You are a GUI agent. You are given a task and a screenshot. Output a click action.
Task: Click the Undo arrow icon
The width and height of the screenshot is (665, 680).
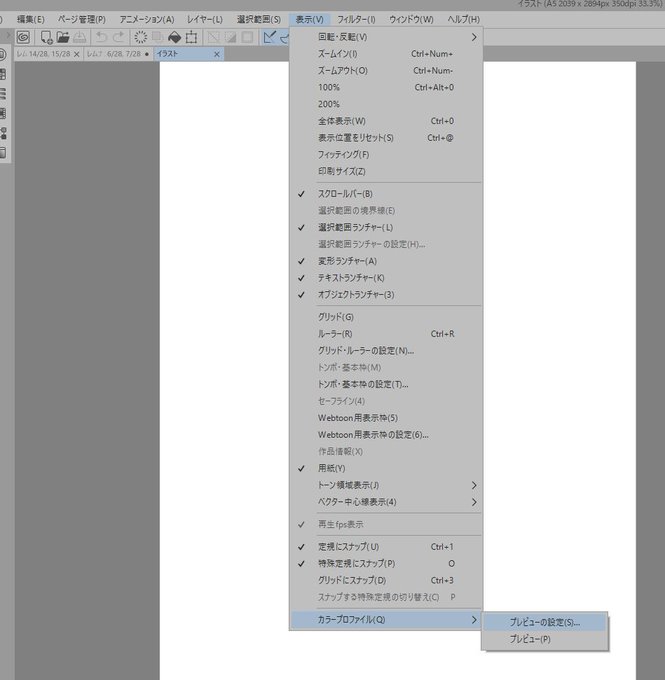(101, 37)
